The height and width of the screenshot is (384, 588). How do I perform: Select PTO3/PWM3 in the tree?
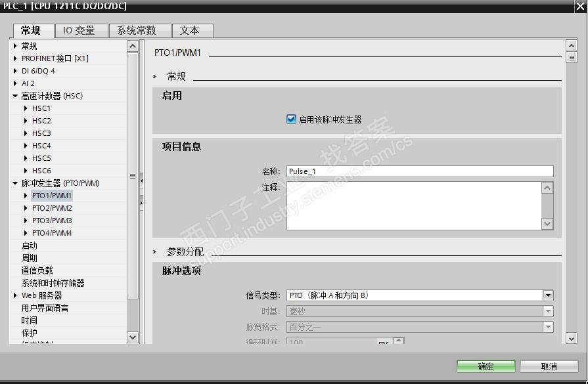click(x=52, y=221)
